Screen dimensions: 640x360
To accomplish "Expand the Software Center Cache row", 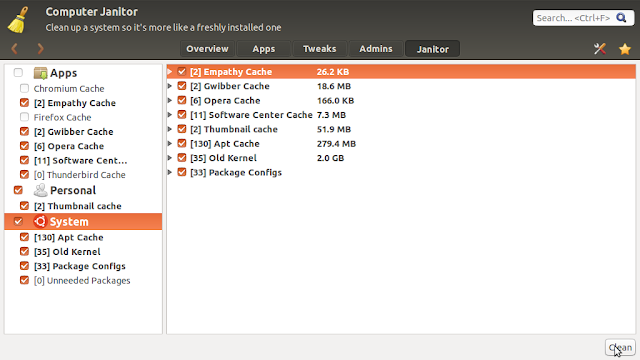I will tap(170, 115).
